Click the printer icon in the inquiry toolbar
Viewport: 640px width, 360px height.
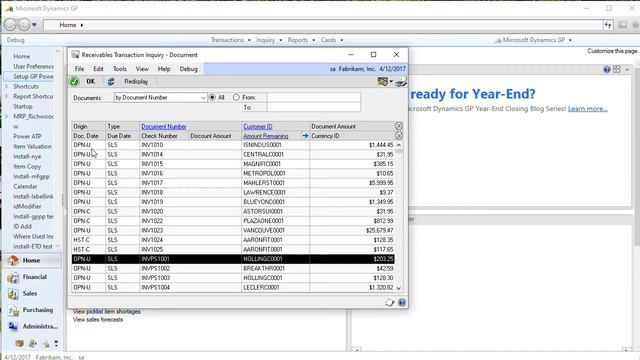[x=401, y=82]
